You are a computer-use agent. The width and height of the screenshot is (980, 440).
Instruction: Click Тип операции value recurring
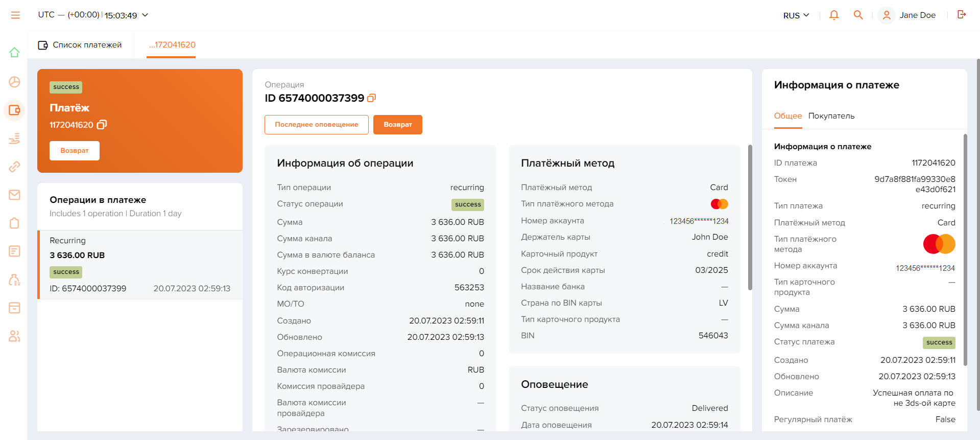467,188
